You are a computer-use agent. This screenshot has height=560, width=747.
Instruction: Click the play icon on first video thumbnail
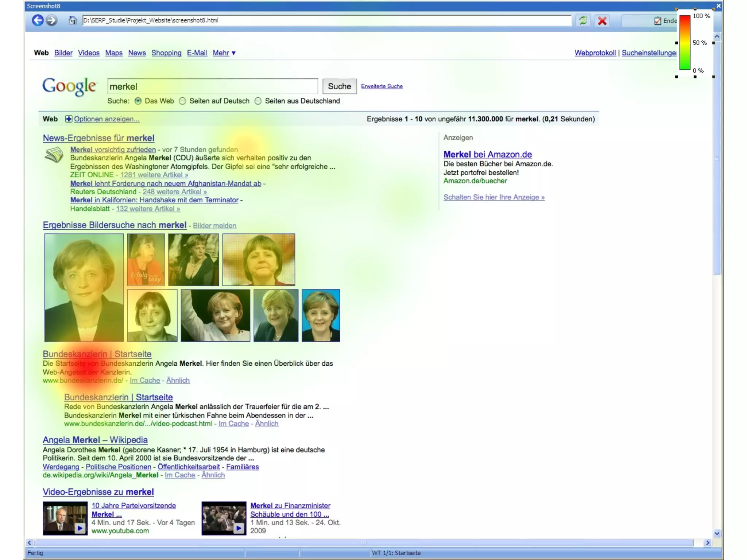pyautogui.click(x=80, y=528)
